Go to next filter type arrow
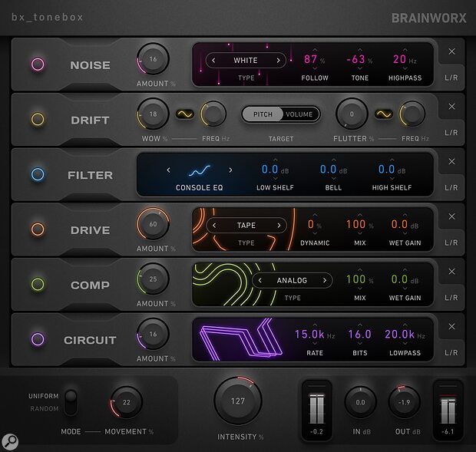 pos(231,170)
